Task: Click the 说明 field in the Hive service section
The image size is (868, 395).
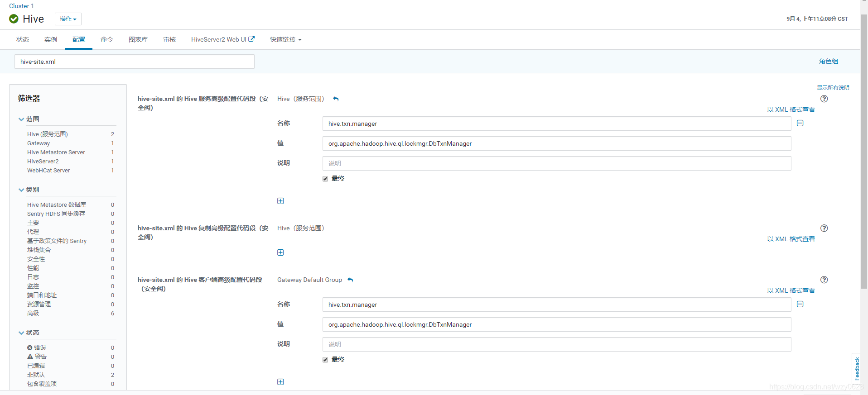Action: [x=557, y=163]
